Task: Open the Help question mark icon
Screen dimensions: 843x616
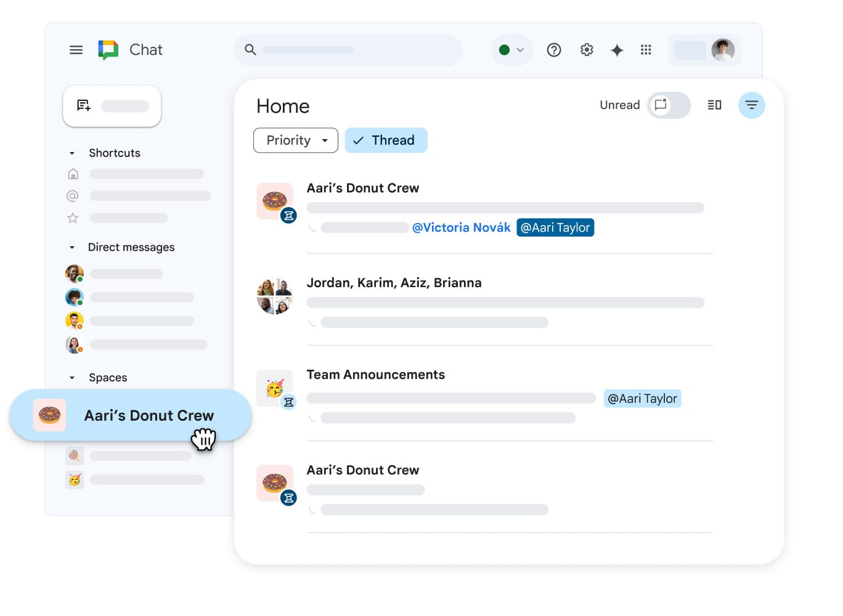Action: coord(554,50)
